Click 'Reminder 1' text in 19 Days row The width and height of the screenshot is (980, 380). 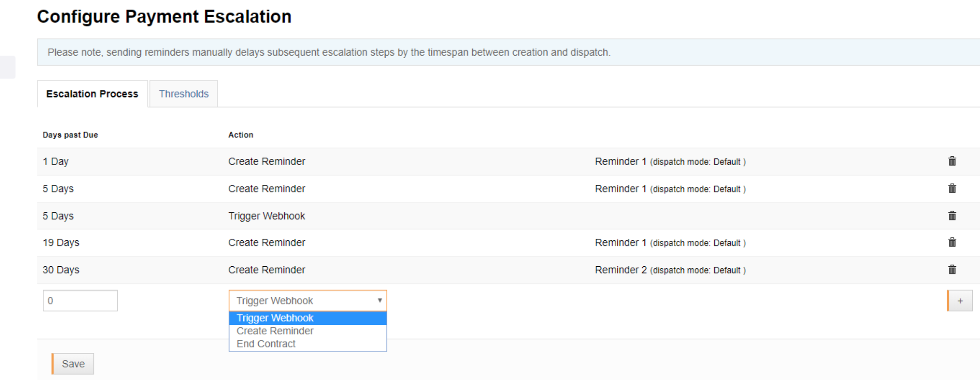[620, 243]
